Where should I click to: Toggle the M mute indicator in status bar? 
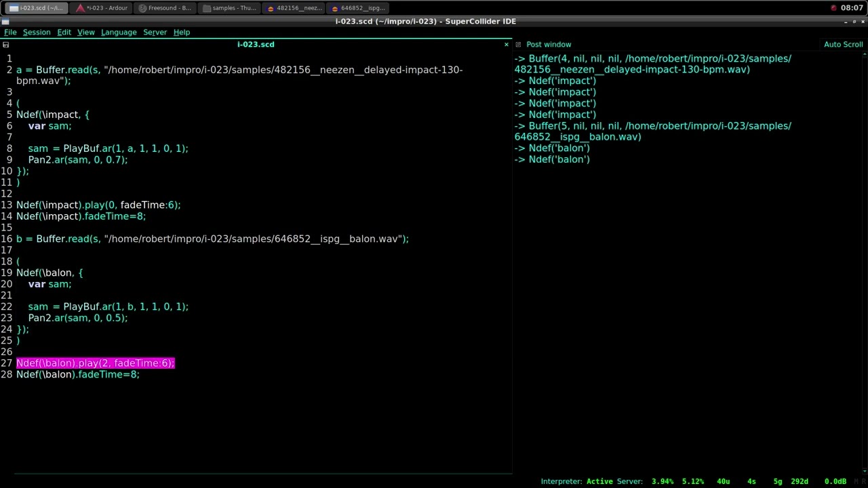coord(854,481)
